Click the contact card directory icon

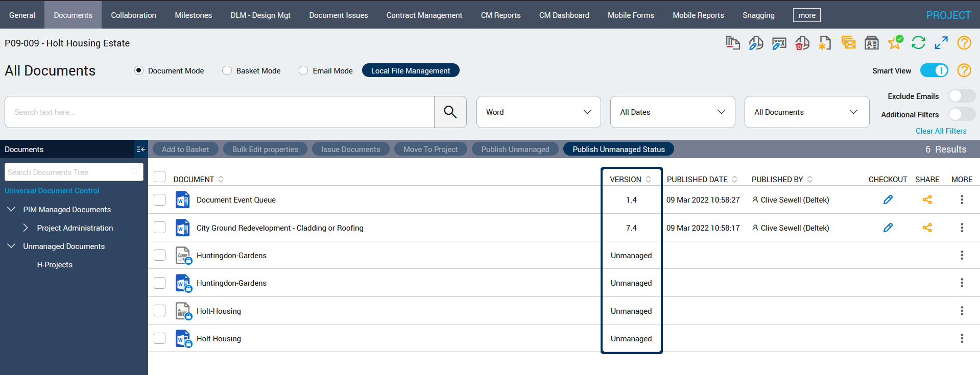coord(871,43)
